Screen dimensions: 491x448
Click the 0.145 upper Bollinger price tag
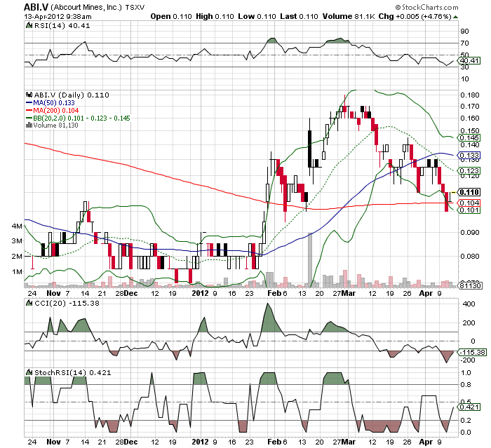pyautogui.click(x=469, y=138)
